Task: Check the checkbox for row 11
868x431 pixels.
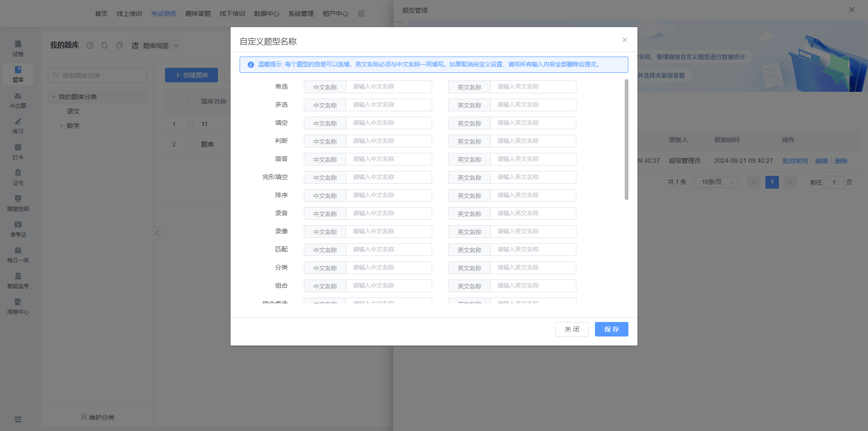Action: 191,124
